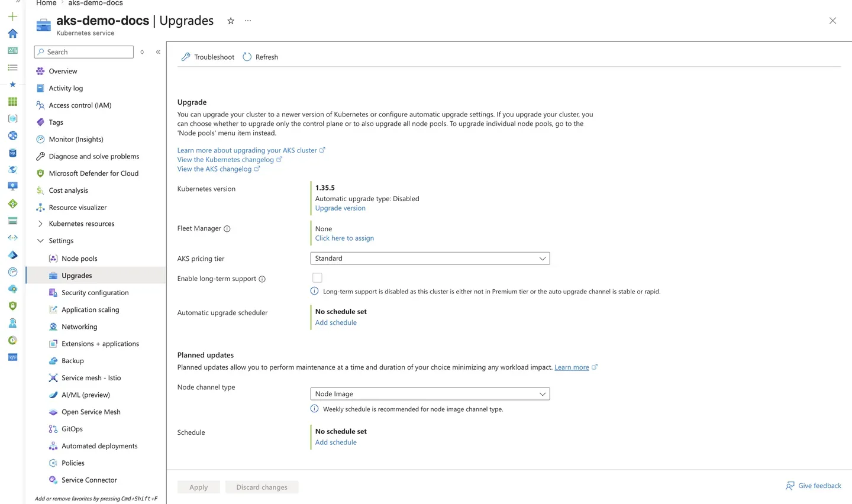Screen dimensions: 852x504
Task: Click the Discard changes button
Action: click(x=262, y=487)
